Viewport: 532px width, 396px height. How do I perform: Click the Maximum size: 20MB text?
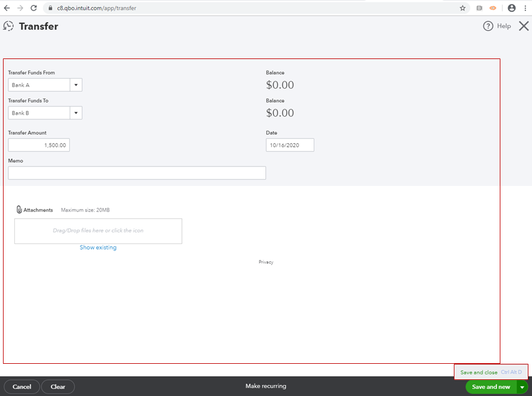[x=85, y=210]
